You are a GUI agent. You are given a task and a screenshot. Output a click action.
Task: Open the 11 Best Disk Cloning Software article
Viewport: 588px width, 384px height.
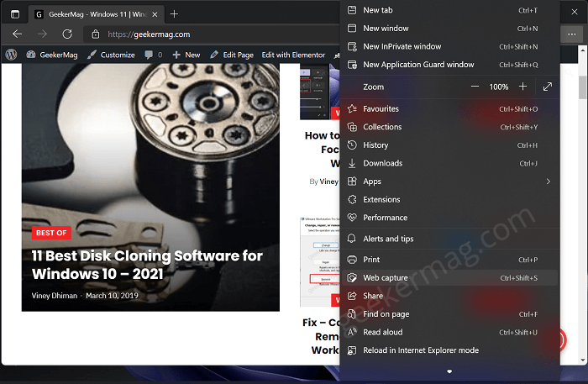tap(147, 265)
